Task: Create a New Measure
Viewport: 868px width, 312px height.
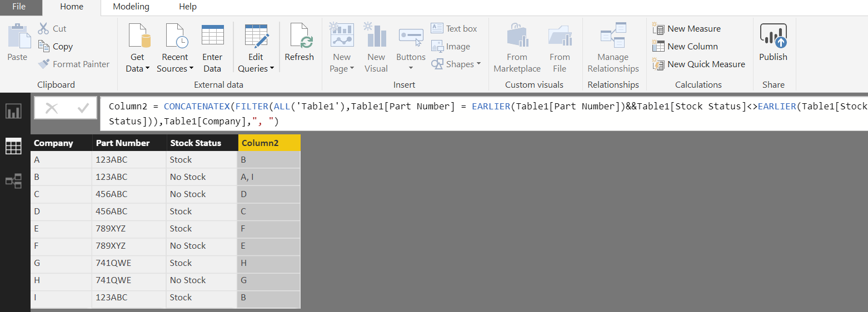Action: [686, 29]
